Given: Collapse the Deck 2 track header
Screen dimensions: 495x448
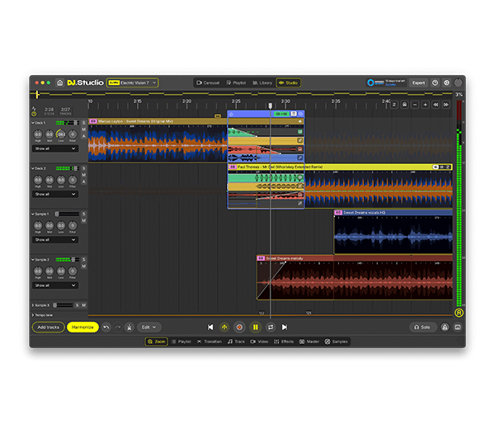Looking at the screenshot, I should click(x=32, y=168).
